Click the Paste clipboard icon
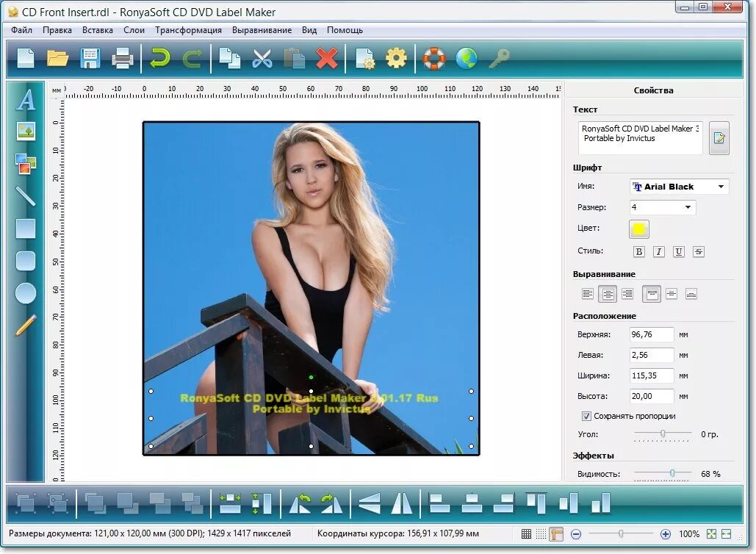The height and width of the screenshot is (554, 756). (x=294, y=58)
